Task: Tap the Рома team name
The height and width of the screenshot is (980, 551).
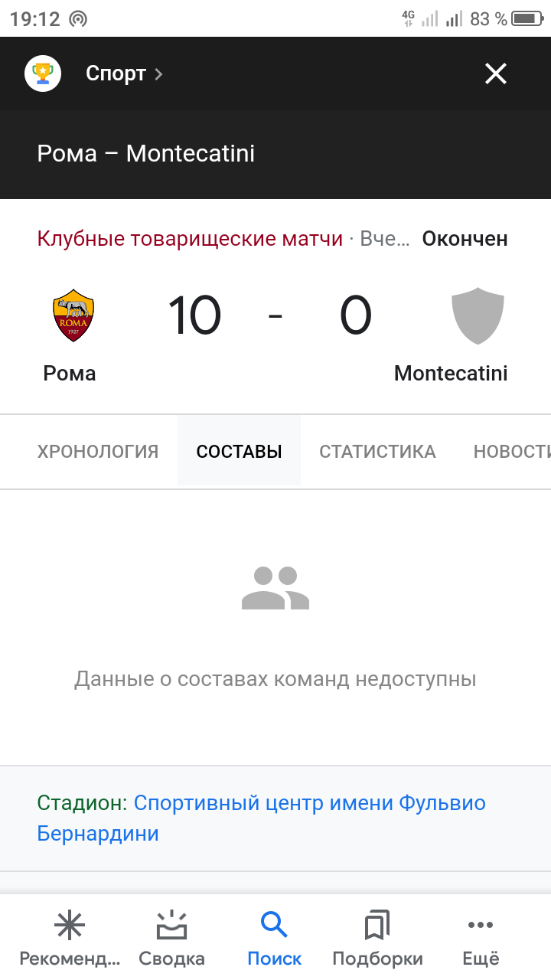Action: [70, 374]
